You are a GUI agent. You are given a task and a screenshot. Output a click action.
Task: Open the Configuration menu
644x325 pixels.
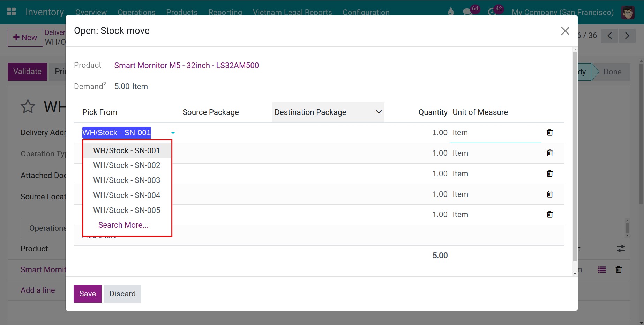pyautogui.click(x=366, y=12)
